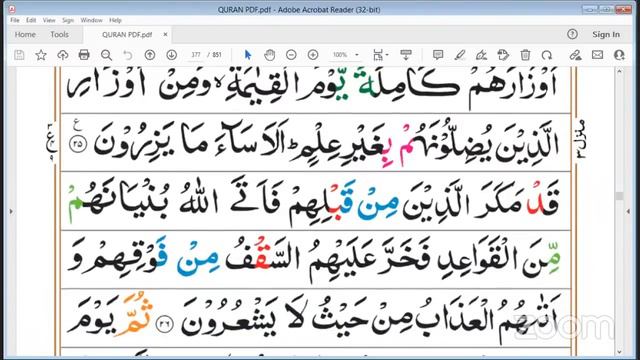Expand the right tools pane

click(x=628, y=211)
